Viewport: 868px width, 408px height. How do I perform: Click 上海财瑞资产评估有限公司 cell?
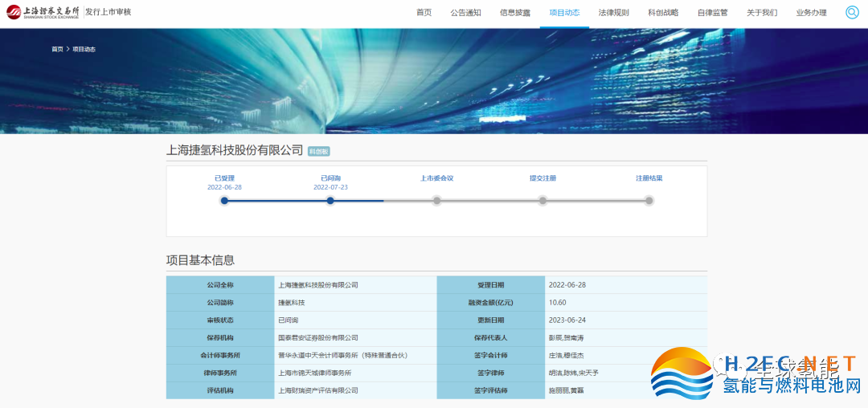point(355,391)
